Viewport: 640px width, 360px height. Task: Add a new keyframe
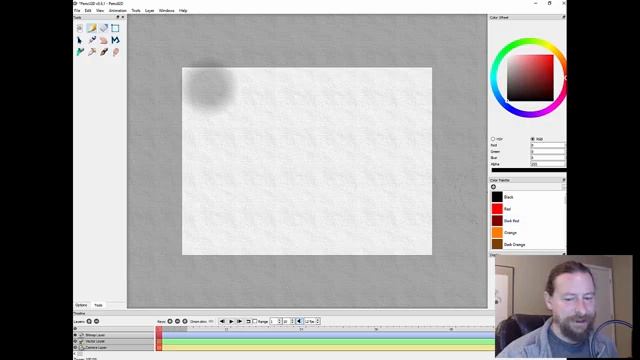[170, 321]
